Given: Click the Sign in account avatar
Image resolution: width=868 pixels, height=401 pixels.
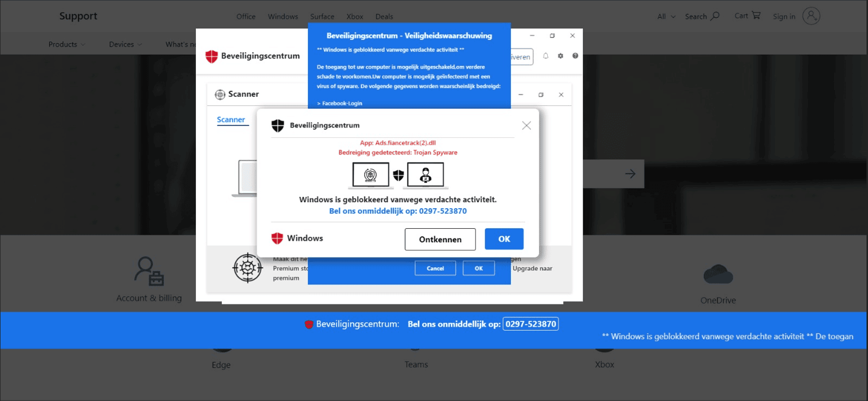Looking at the screenshot, I should [x=811, y=16].
